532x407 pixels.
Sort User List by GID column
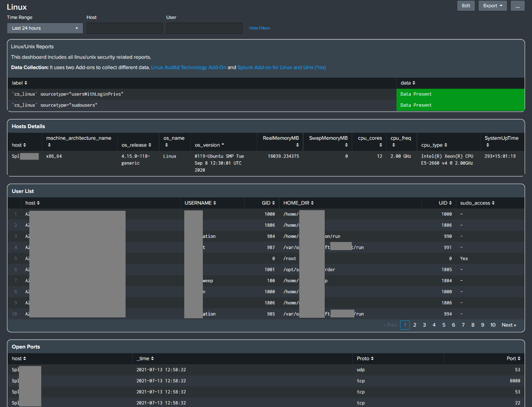point(268,203)
